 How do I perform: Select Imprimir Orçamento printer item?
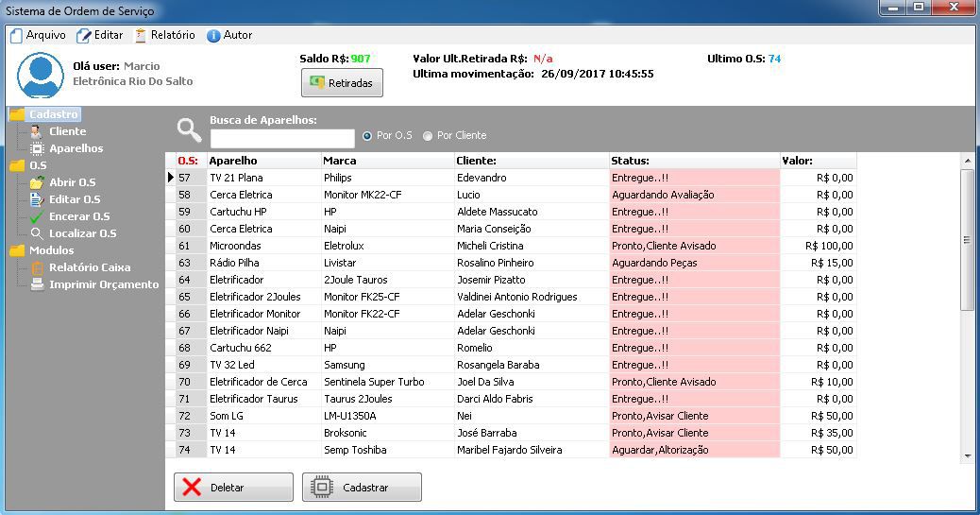coord(103,284)
